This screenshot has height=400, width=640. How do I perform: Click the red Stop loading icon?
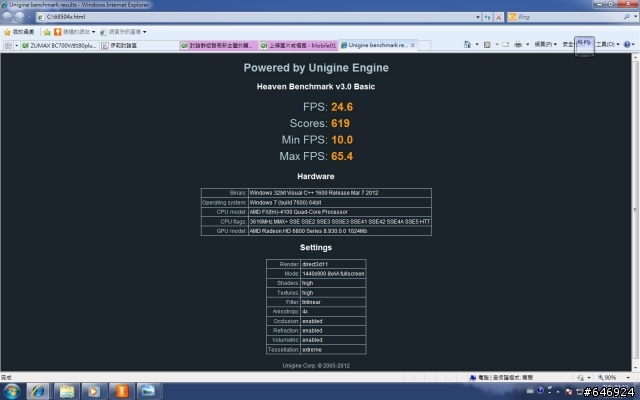point(498,17)
